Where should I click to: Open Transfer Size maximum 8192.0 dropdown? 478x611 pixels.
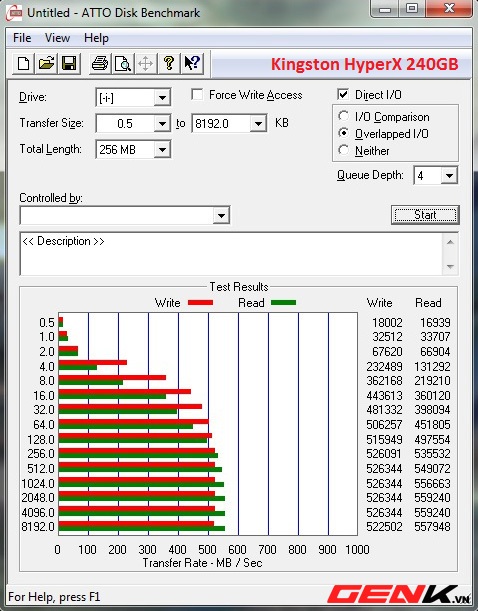click(258, 124)
